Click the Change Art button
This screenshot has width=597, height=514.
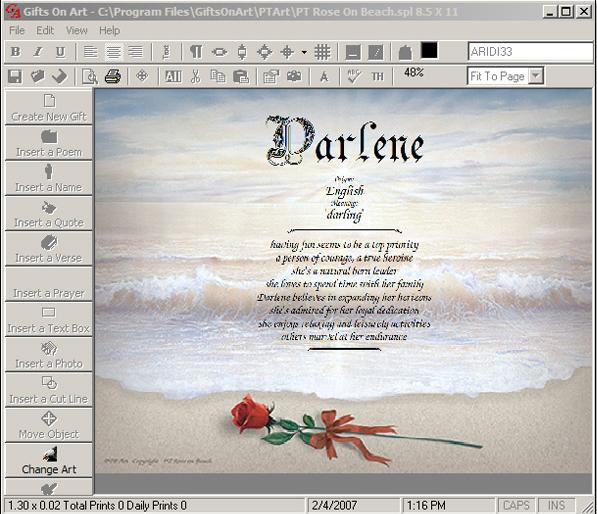49,460
